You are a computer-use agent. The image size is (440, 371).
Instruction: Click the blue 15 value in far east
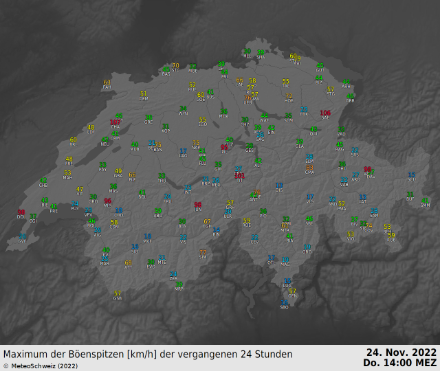coord(412,175)
